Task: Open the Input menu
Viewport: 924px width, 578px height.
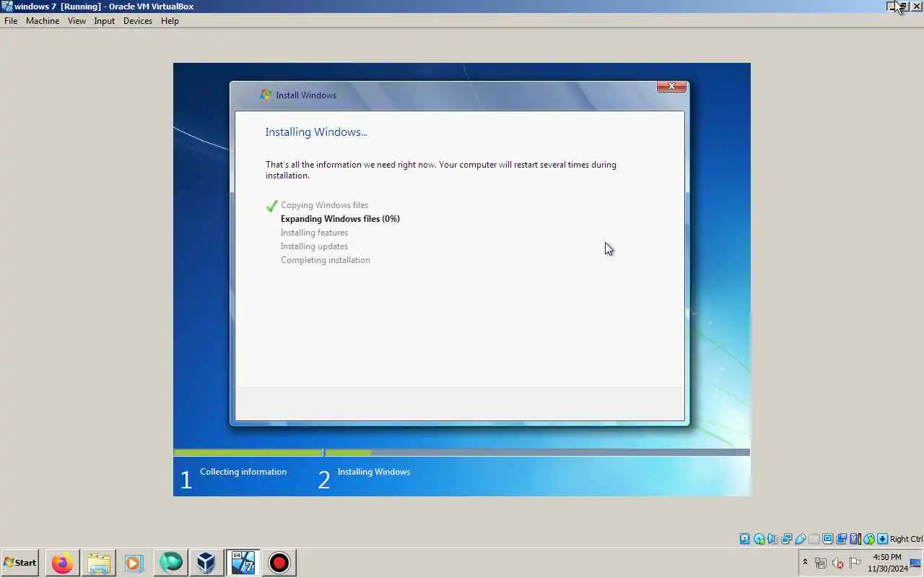Action: click(104, 21)
